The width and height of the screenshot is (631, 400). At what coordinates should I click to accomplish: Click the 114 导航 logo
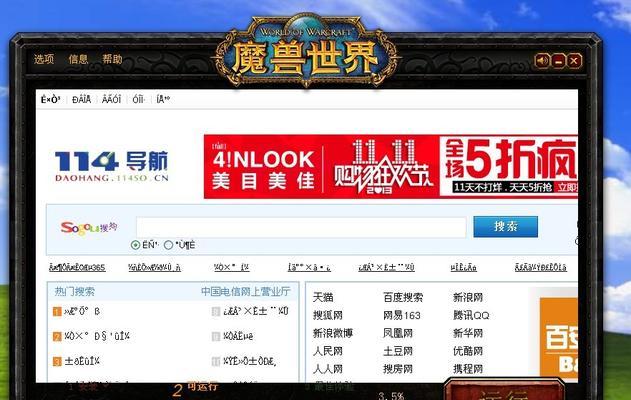tap(111, 166)
